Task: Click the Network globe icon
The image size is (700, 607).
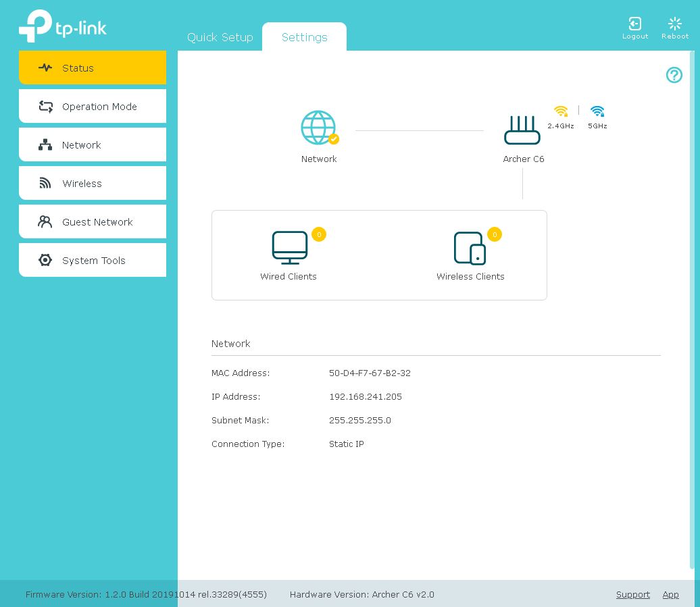Action: pos(318,128)
